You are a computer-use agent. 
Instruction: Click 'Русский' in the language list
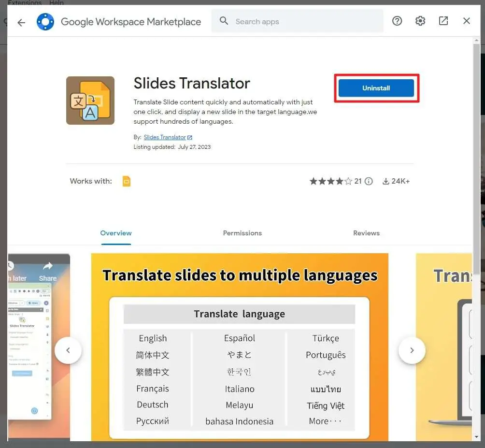coord(153,421)
